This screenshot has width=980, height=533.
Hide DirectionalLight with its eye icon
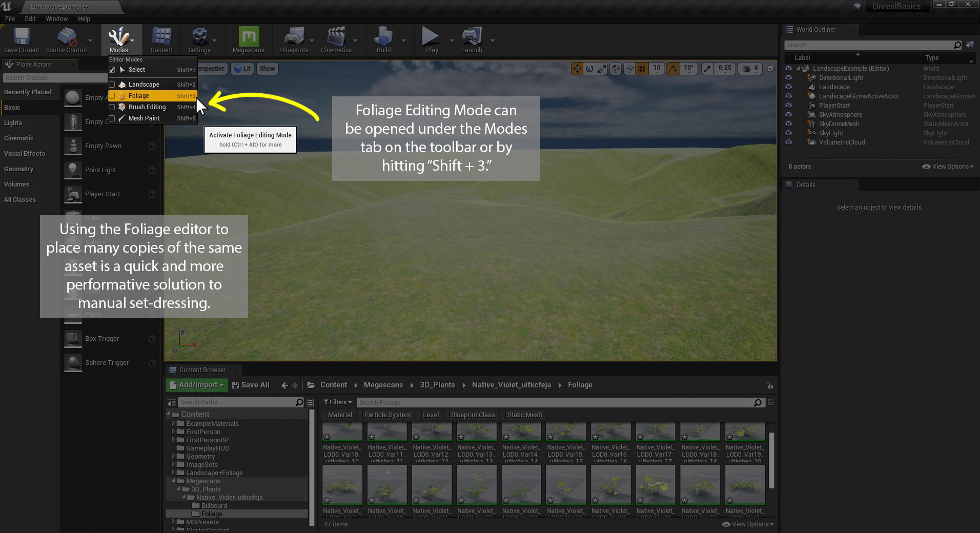coord(788,78)
